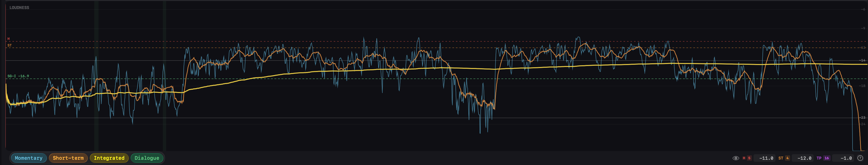Click the SG-I -16.9 target line label
Image resolution: width=868 pixels, height=165 pixels.
coord(18,76)
